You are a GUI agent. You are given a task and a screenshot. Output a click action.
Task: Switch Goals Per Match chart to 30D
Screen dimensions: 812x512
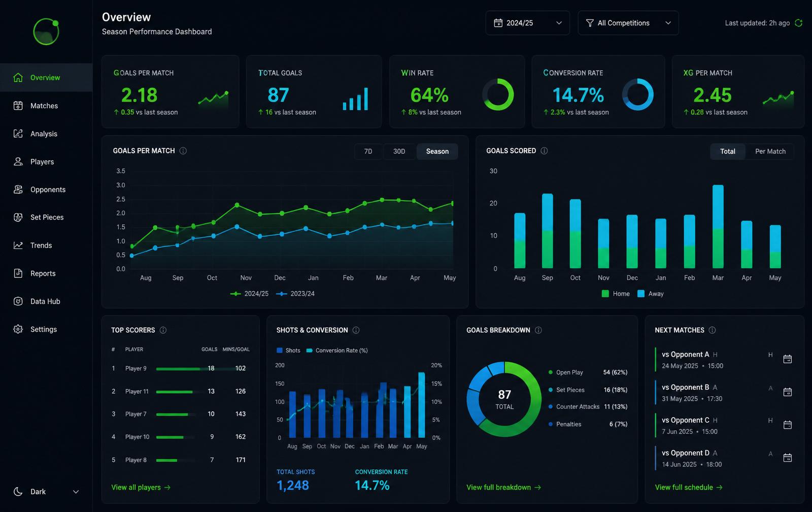coord(399,151)
